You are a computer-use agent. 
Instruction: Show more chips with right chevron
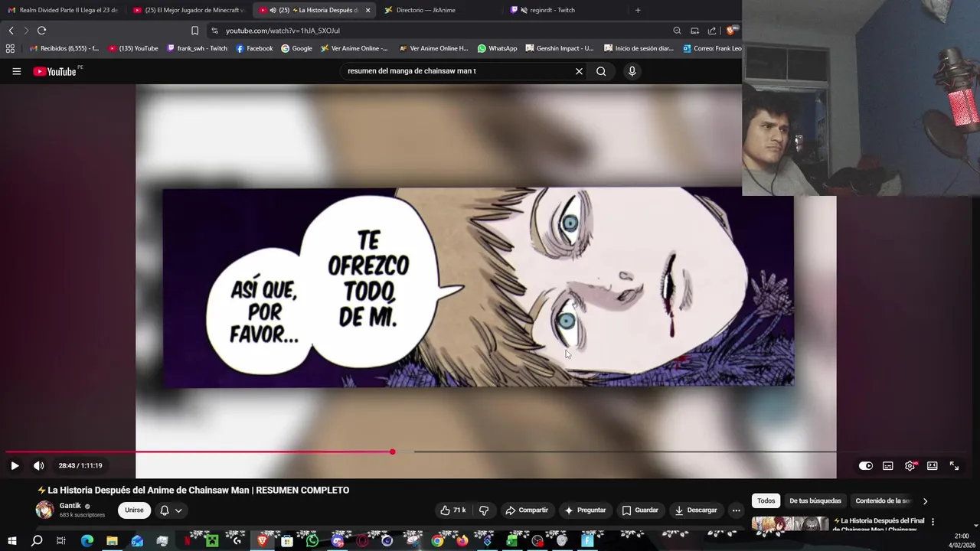click(925, 501)
